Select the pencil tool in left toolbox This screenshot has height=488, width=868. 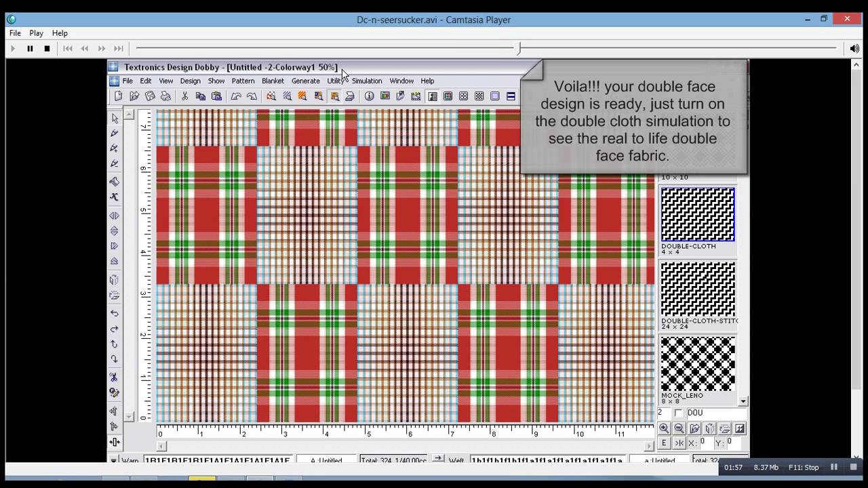(x=115, y=134)
